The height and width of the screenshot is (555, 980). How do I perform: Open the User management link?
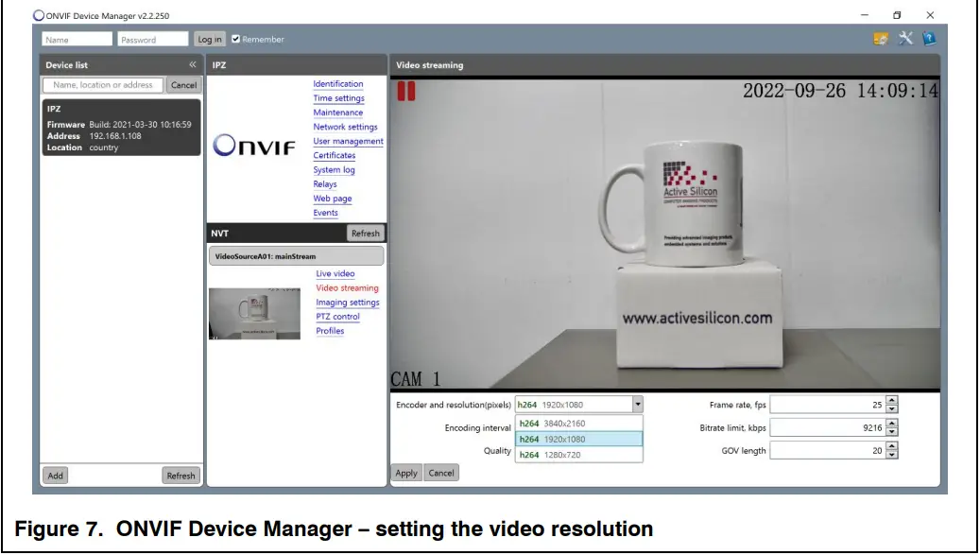pyautogui.click(x=350, y=141)
